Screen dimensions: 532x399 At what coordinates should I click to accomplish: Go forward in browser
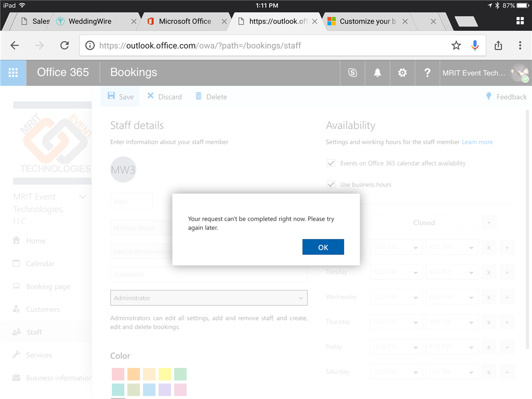click(x=39, y=46)
